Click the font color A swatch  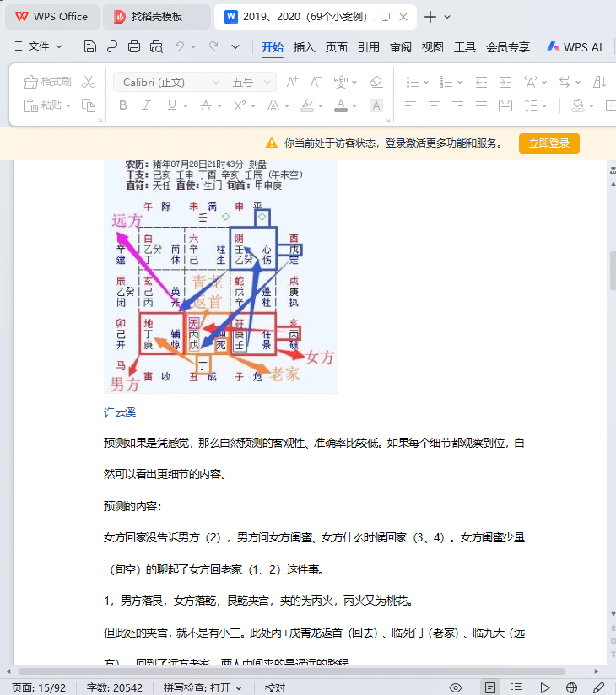(x=341, y=105)
